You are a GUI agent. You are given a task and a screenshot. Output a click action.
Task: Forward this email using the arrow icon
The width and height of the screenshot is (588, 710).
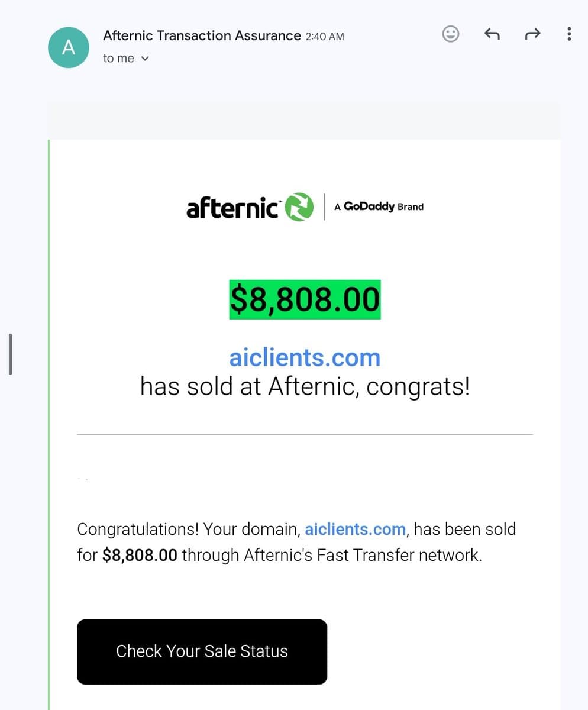[x=532, y=34]
